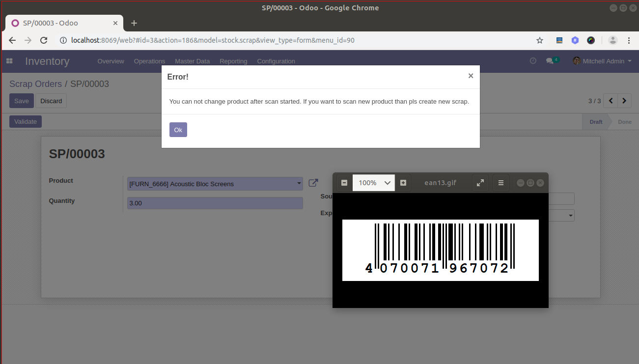Go to the next record arrow
Image resolution: width=639 pixels, height=364 pixels.
click(x=624, y=101)
